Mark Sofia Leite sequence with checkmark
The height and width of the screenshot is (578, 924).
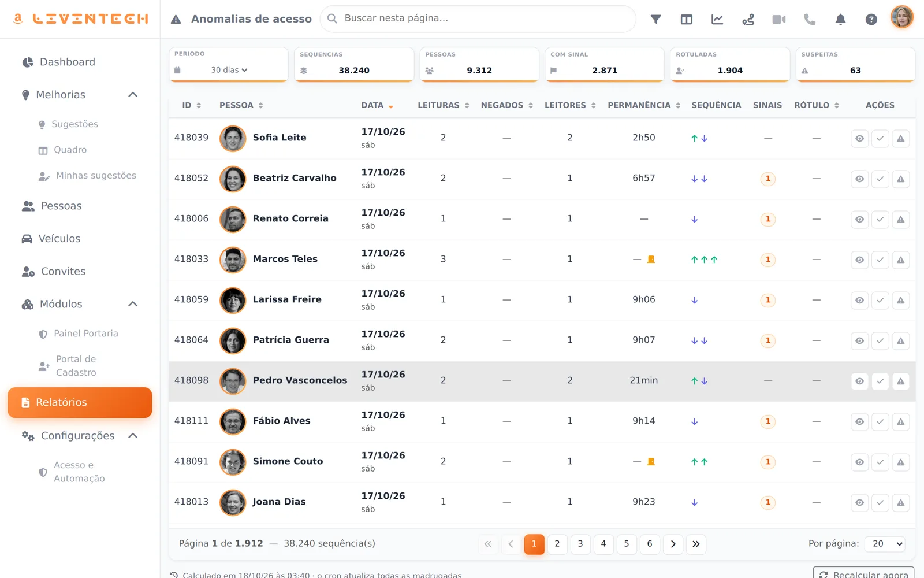click(880, 138)
